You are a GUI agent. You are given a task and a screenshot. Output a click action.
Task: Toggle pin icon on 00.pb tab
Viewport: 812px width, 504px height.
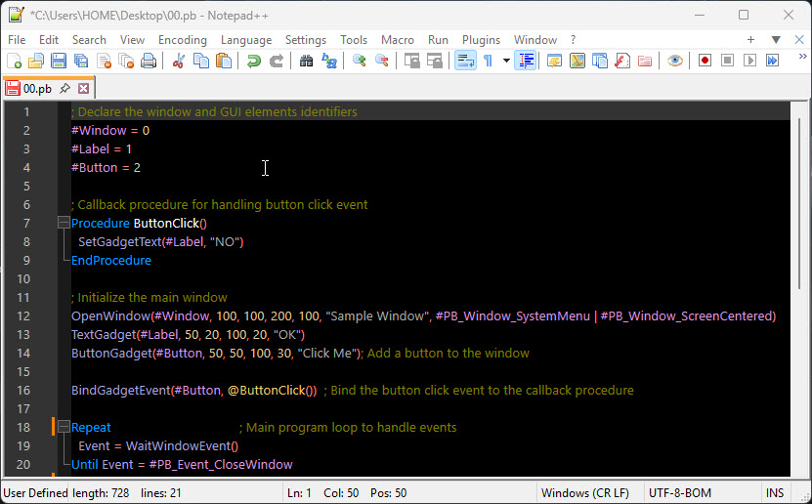64,89
